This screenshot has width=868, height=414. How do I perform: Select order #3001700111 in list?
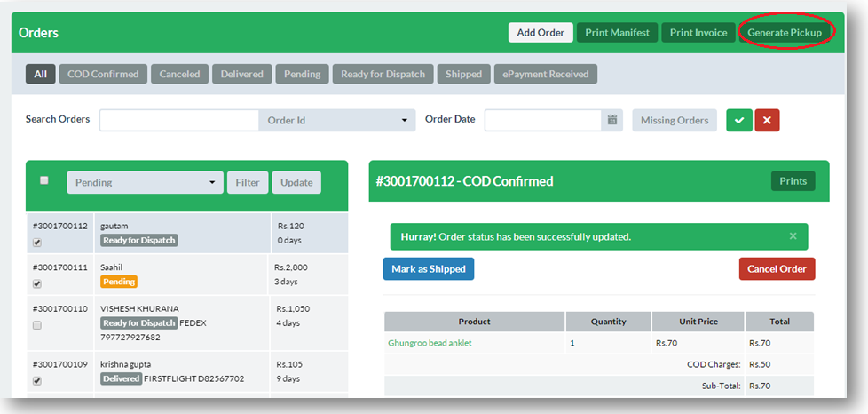coord(187,275)
